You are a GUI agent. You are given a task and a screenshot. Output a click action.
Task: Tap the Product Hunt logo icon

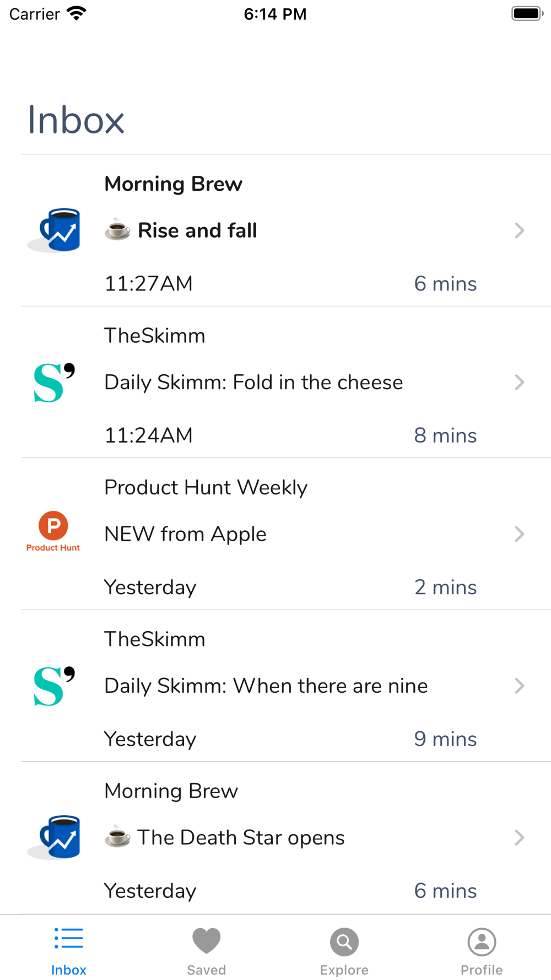click(53, 531)
